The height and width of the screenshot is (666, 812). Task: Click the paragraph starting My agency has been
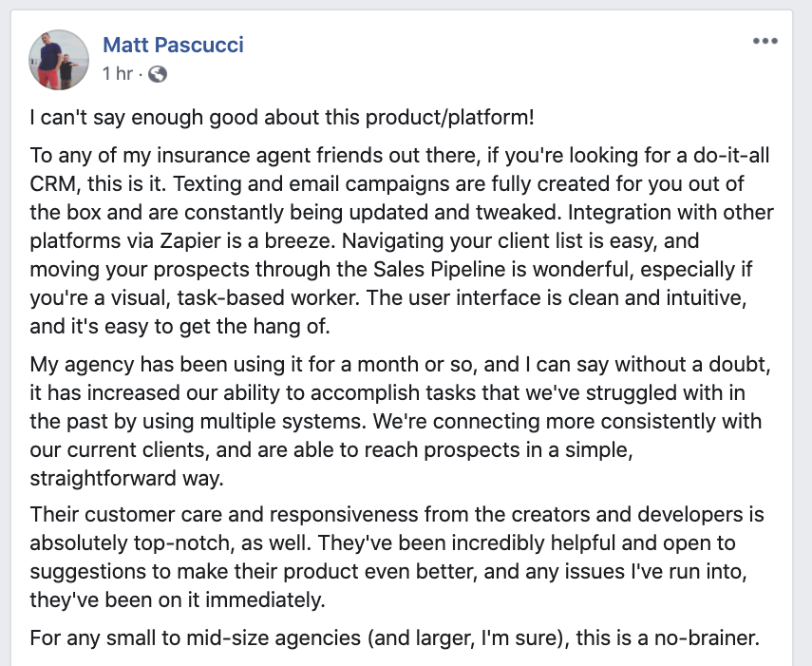(x=401, y=421)
